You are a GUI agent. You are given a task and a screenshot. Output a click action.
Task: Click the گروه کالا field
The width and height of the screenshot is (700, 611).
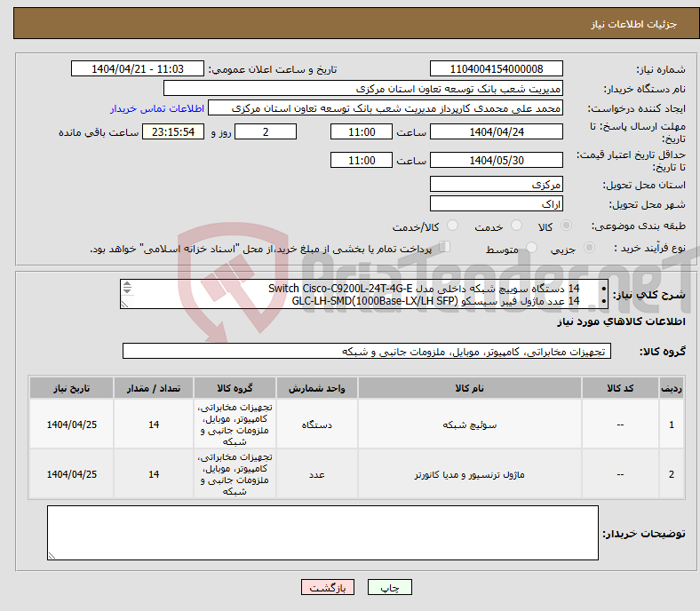pyautogui.click(x=367, y=352)
